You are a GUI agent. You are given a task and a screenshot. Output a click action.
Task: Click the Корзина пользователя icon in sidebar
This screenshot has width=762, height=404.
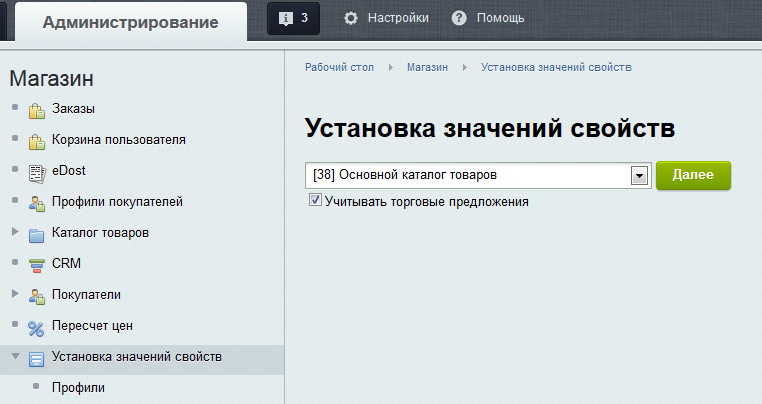tap(37, 141)
